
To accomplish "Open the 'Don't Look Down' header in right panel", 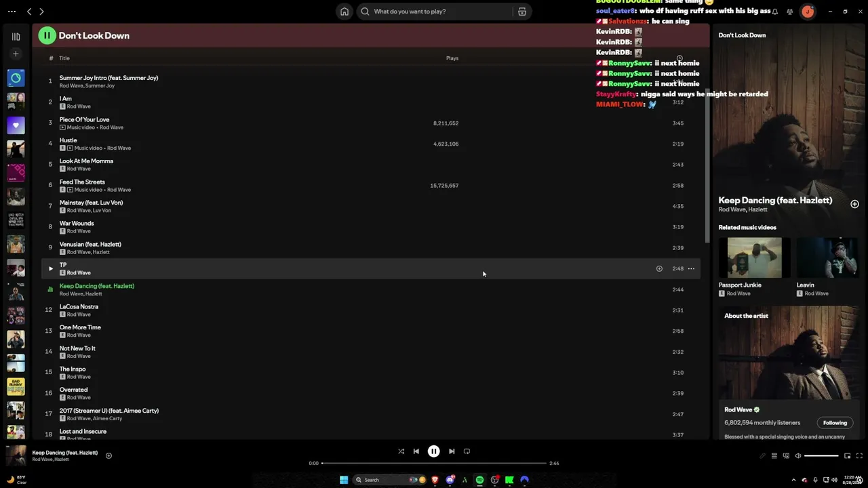I will click(x=742, y=35).
